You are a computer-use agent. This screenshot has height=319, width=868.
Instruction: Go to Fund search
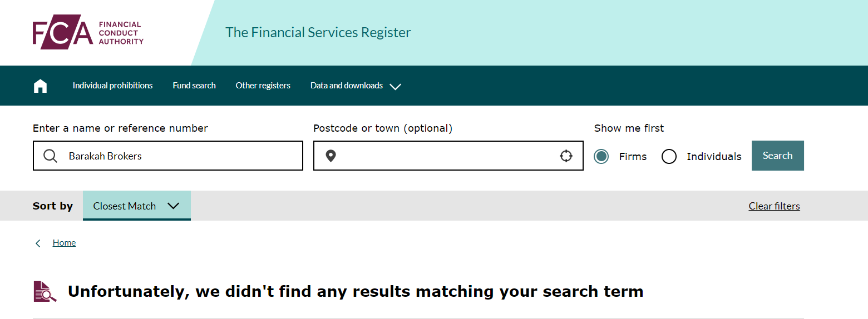pyautogui.click(x=194, y=86)
